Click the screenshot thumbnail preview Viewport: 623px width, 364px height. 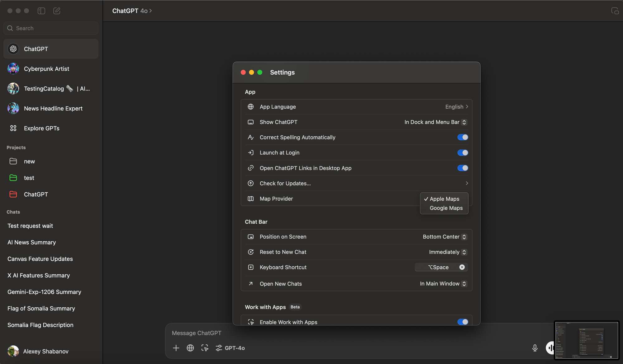pyautogui.click(x=587, y=340)
